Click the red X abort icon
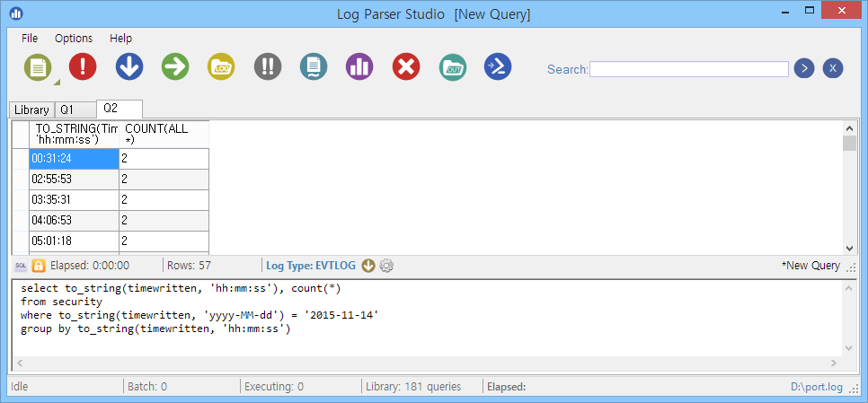 [406, 67]
